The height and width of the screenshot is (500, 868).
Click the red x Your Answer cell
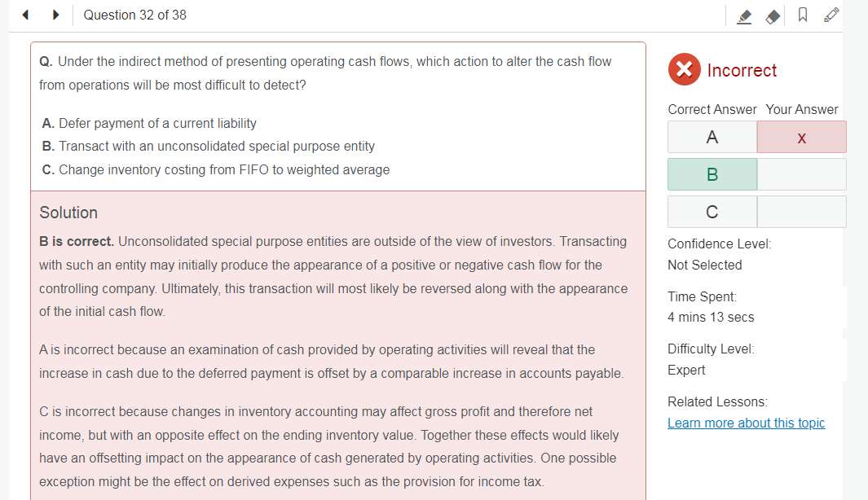[801, 137]
